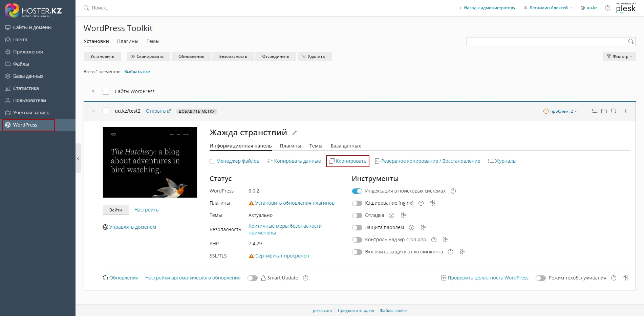Enable nginx caching switch
644x316 pixels.
click(x=357, y=203)
